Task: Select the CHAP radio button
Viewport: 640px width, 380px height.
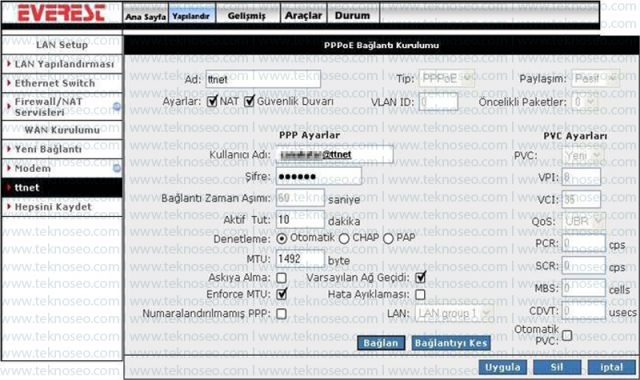Action: pyautogui.click(x=344, y=239)
